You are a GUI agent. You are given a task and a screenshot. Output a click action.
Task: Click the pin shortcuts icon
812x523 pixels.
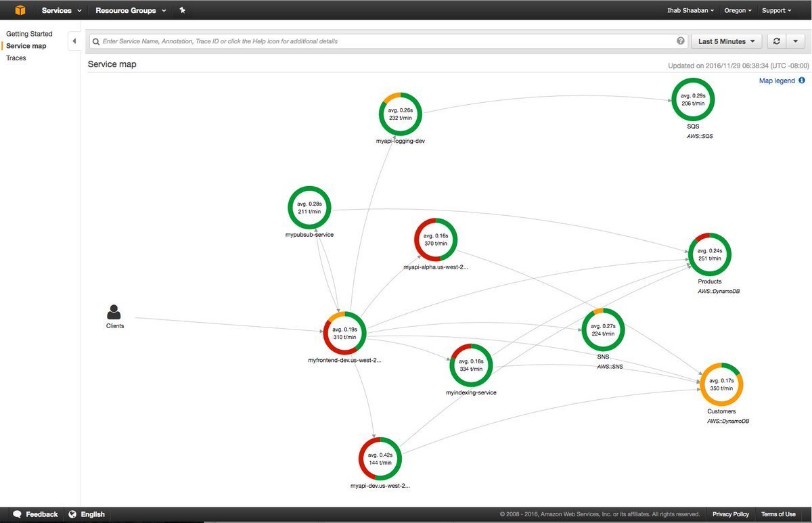(183, 10)
